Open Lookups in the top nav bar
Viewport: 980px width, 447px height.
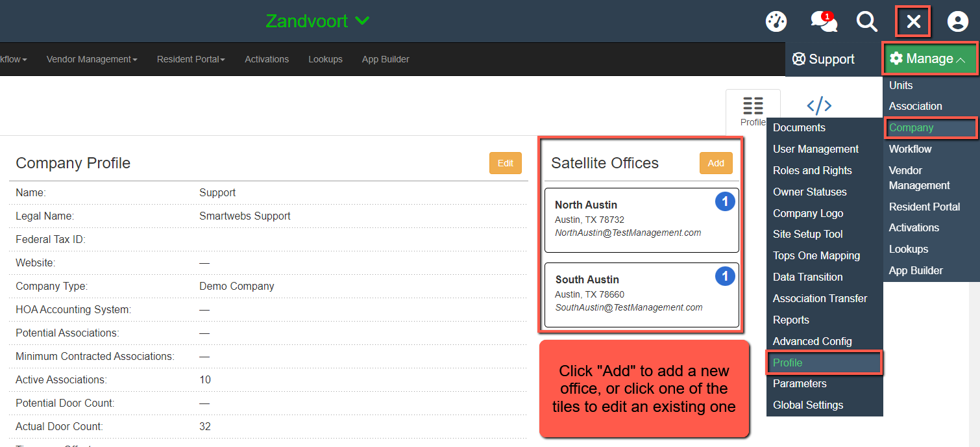coord(325,59)
